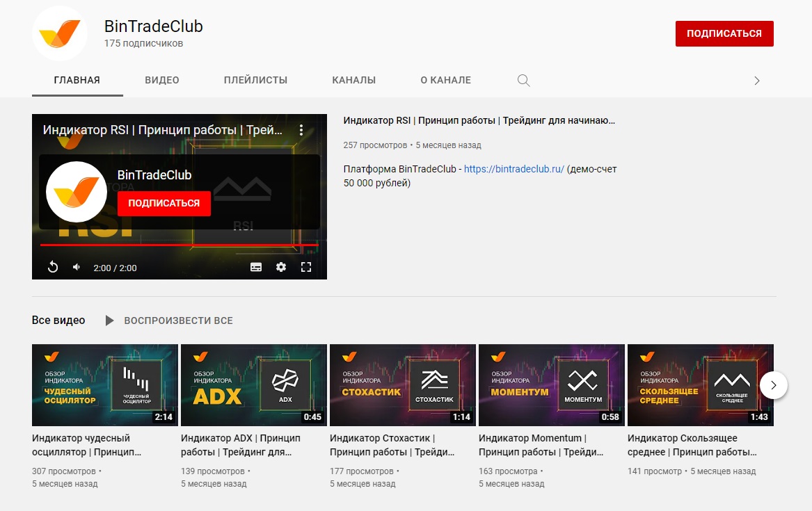Click ПОДПИСАТЬСЯ inside the video overlay
Screen dimensions: 812x511
pos(164,204)
